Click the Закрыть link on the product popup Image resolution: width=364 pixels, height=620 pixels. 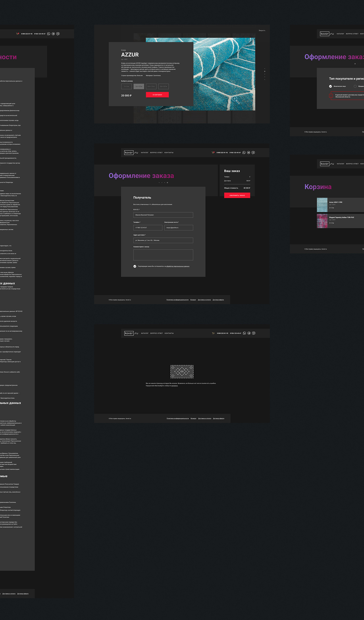click(262, 31)
